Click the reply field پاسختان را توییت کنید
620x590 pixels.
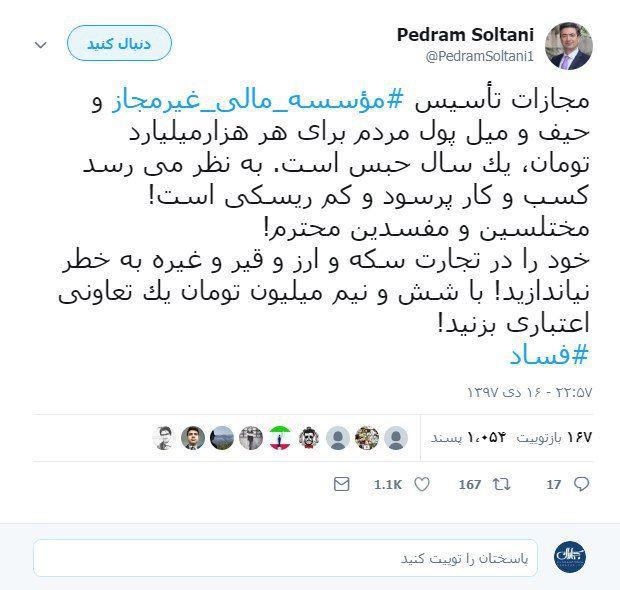(285, 558)
